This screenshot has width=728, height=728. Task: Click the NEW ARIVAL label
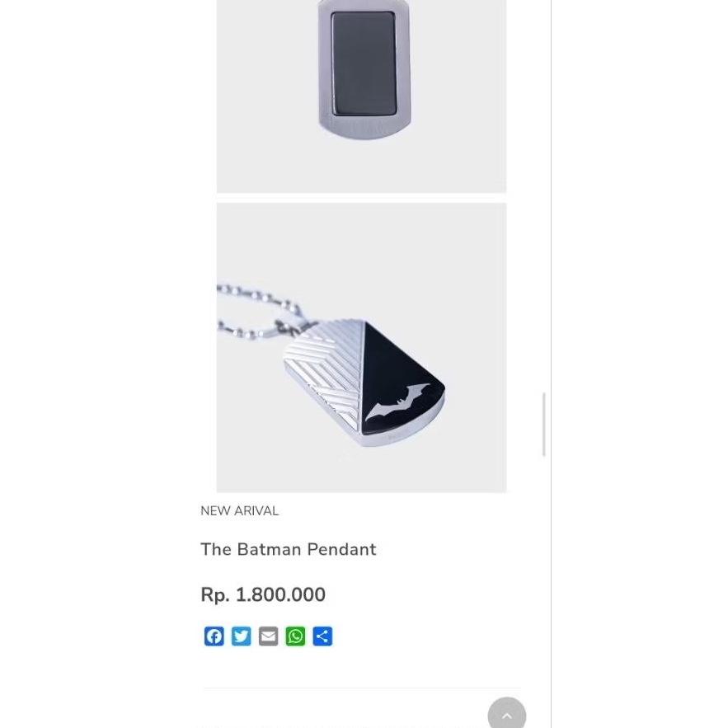(x=239, y=511)
